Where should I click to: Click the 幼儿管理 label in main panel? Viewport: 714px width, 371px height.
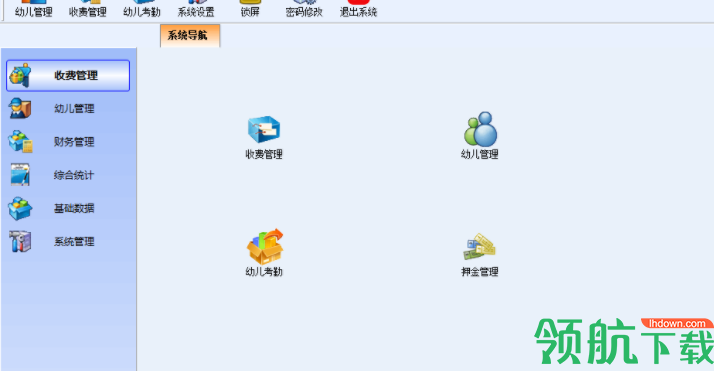tap(480, 154)
